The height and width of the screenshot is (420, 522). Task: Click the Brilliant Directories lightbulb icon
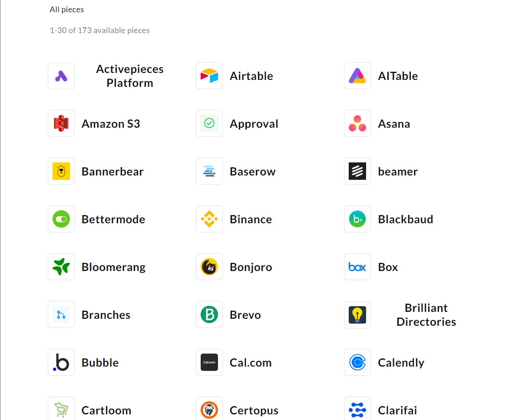[x=357, y=315]
